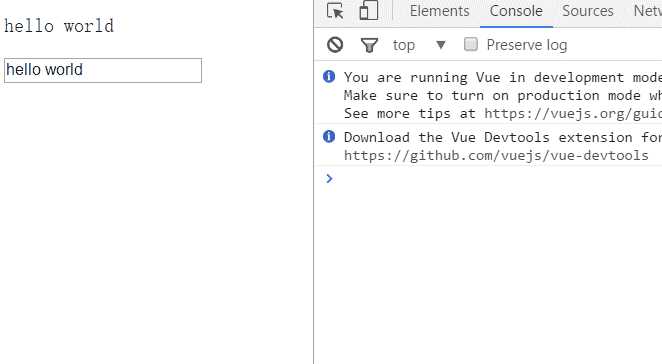The width and height of the screenshot is (662, 364).
Task: Open the vuejs.org guide tips link
Action: coord(573,113)
